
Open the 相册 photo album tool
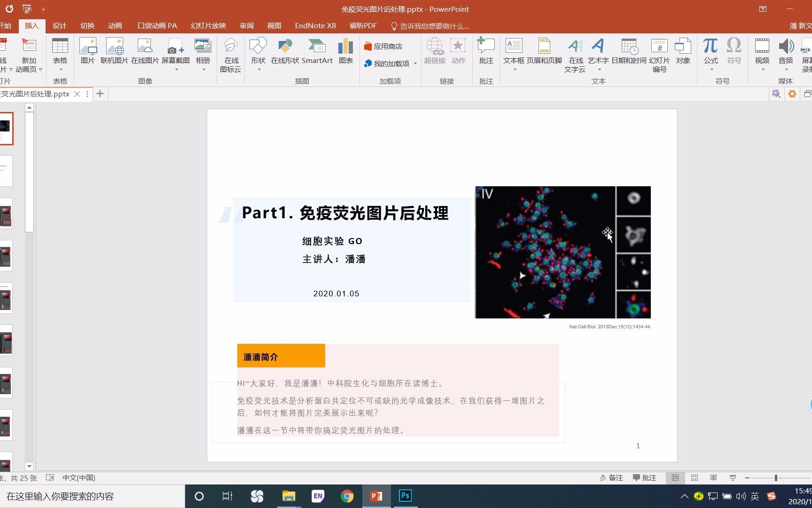[x=203, y=51]
